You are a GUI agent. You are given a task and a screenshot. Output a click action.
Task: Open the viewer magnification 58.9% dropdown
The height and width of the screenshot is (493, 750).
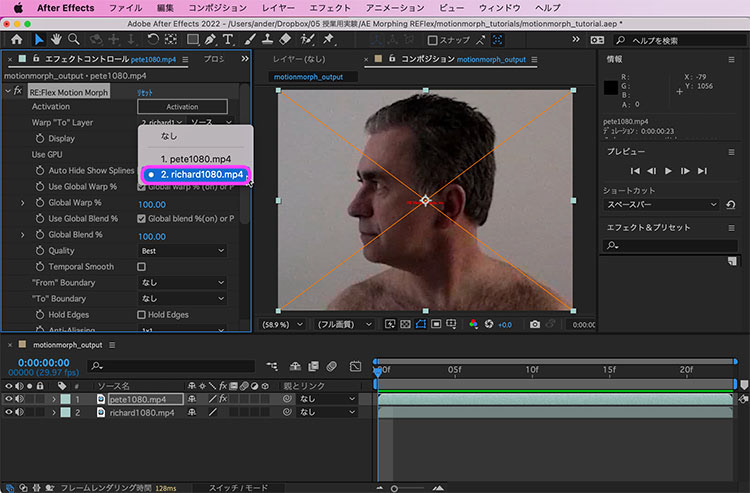tap(282, 325)
